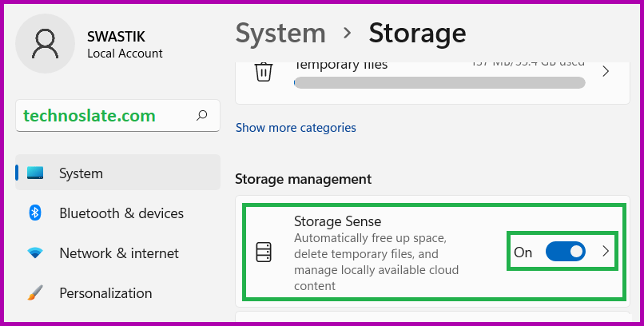Click the Storage Sense drive icon

[x=264, y=252]
